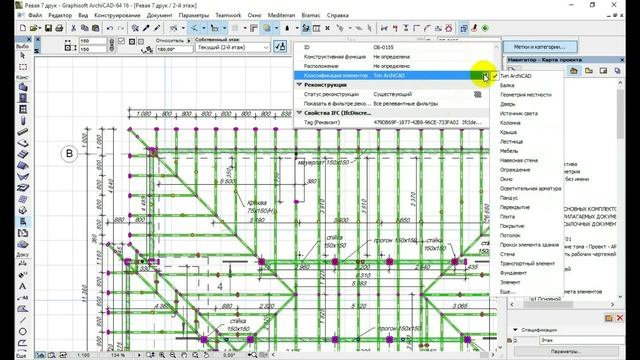
Task: Click the green circle icon in toolbar
Action: (485, 28)
